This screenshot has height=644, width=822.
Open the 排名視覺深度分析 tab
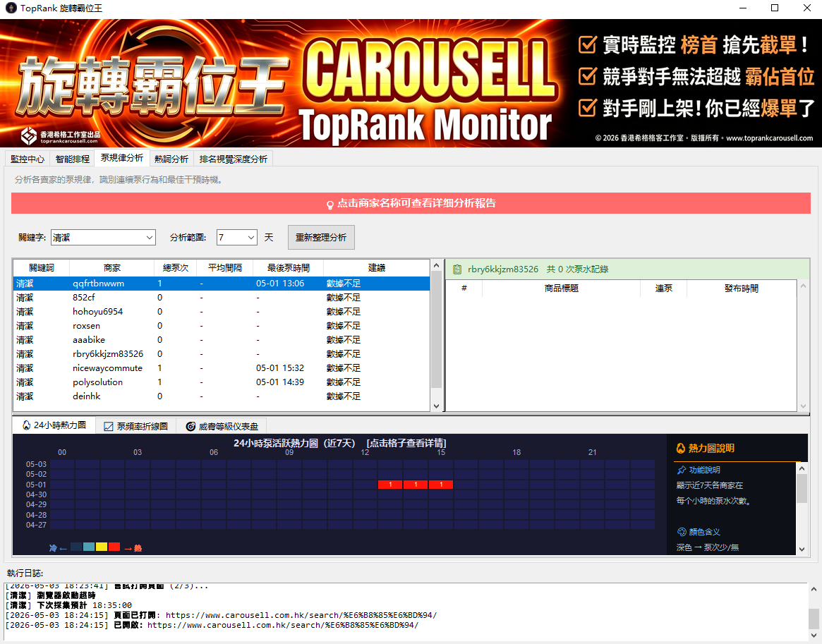pyautogui.click(x=234, y=159)
